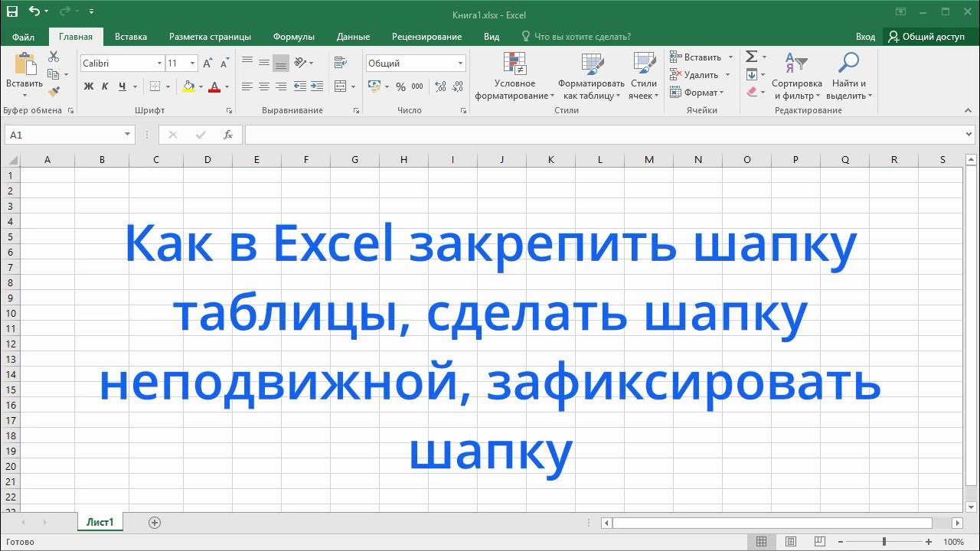Click the Вставить cells button

coord(695,57)
